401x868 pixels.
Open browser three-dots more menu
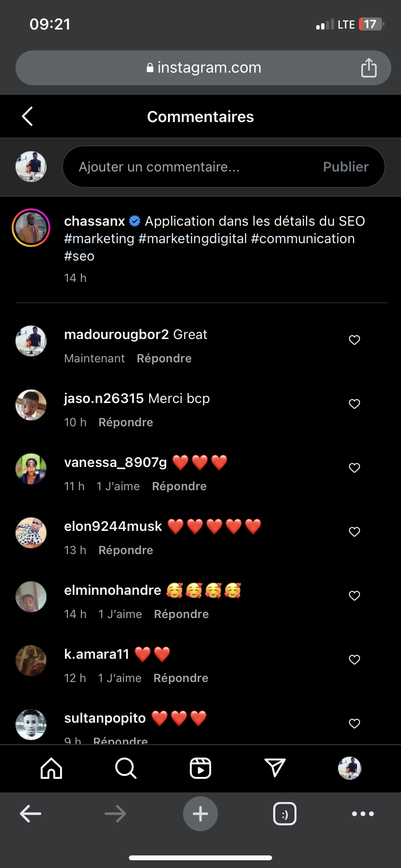click(x=363, y=814)
